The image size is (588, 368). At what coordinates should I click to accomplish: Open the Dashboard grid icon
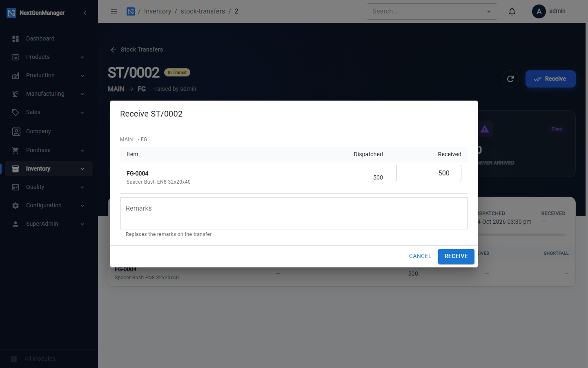tap(16, 38)
